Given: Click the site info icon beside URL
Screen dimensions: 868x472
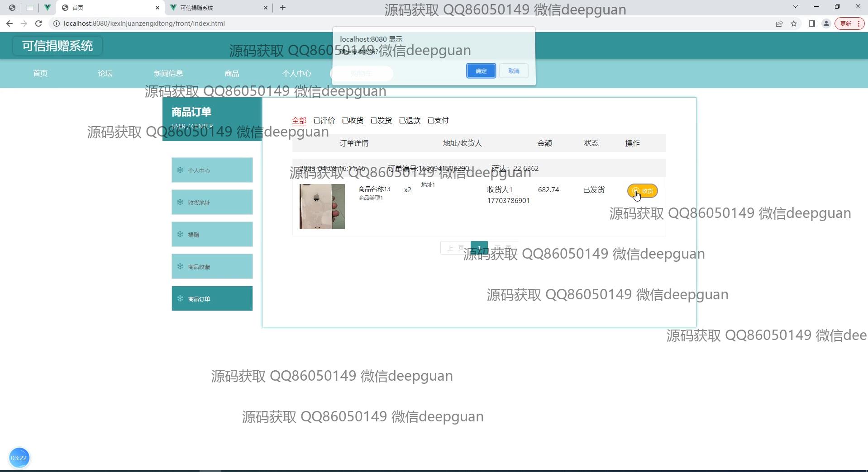Looking at the screenshot, I should coord(57,24).
